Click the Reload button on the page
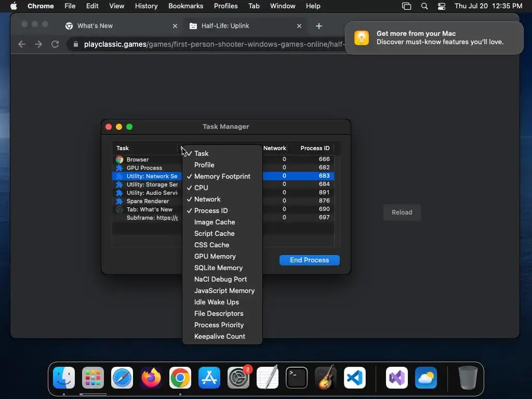The width and height of the screenshot is (532, 399). pyautogui.click(x=402, y=212)
